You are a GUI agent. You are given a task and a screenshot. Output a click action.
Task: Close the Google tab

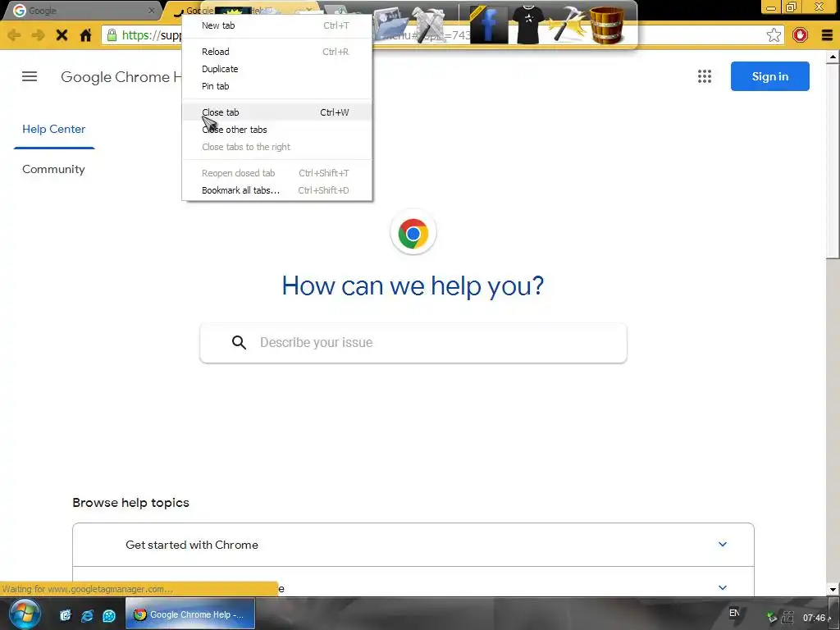coord(152,10)
